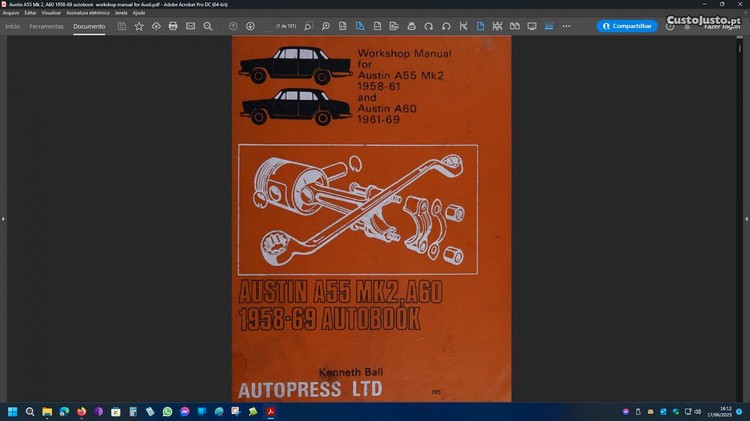Go to previous page with up arrow
The image size is (750, 421).
(x=233, y=26)
